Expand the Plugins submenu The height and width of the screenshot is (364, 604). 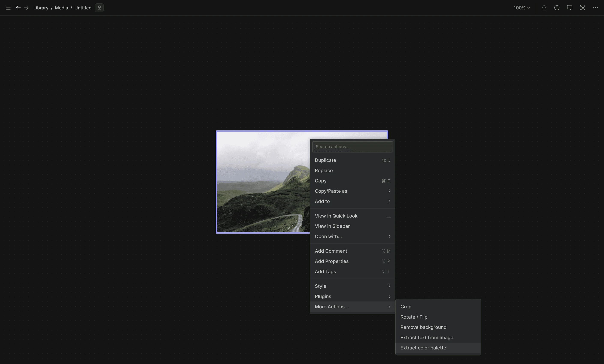[352, 296]
